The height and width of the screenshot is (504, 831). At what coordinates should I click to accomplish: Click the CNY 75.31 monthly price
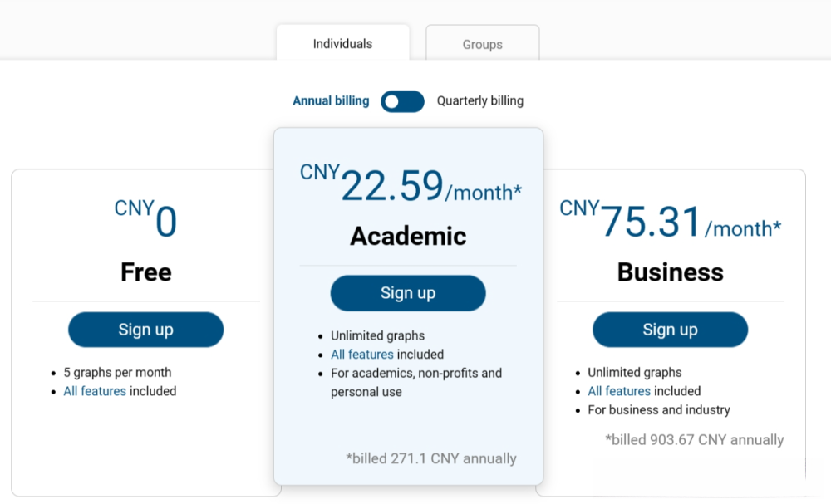coord(670,223)
